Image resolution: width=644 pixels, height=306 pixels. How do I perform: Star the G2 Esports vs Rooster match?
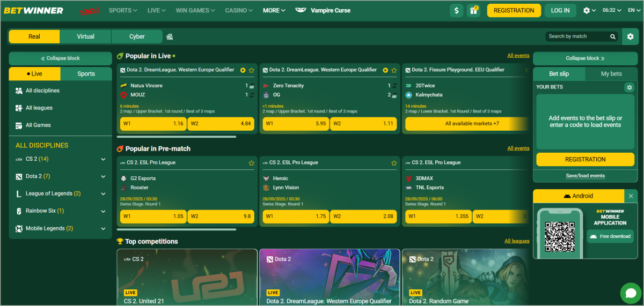251,163
